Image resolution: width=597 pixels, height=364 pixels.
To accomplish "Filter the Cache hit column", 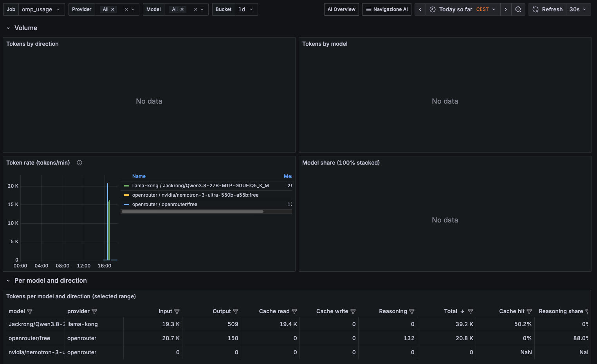I will coord(529,312).
